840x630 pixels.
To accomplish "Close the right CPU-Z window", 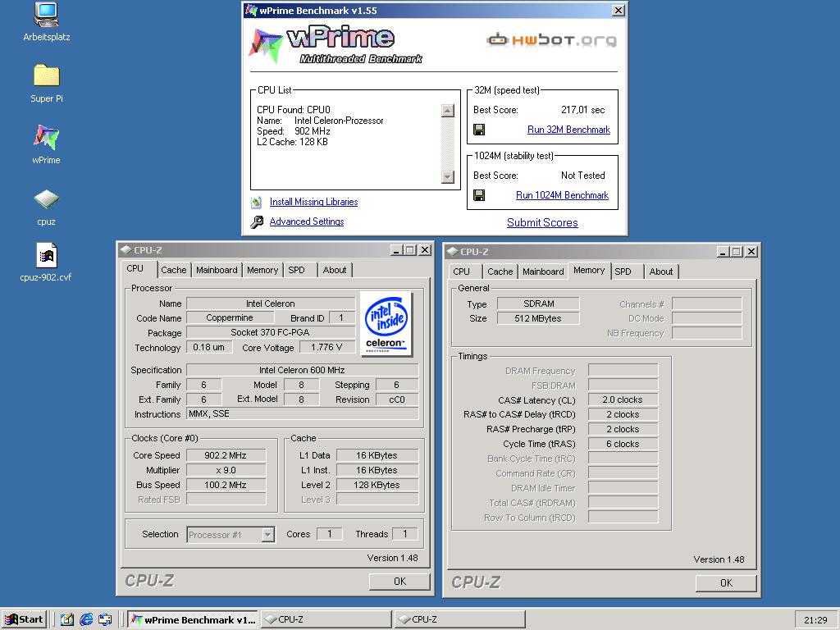I will click(x=751, y=252).
